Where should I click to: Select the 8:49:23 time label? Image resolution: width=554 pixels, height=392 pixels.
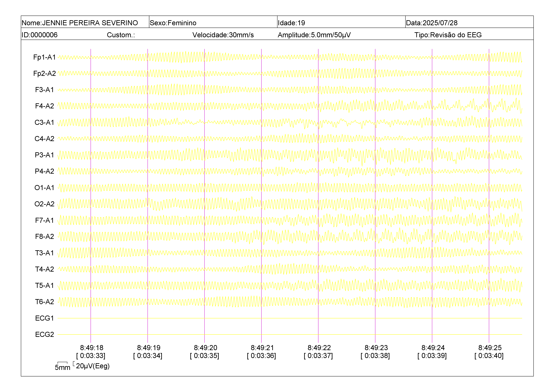coord(376,348)
